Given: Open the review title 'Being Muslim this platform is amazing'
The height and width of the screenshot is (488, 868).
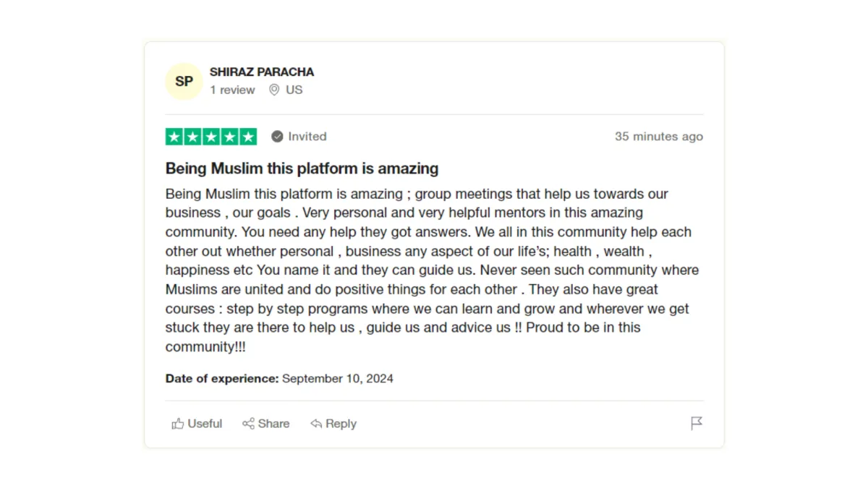Looking at the screenshot, I should point(302,168).
